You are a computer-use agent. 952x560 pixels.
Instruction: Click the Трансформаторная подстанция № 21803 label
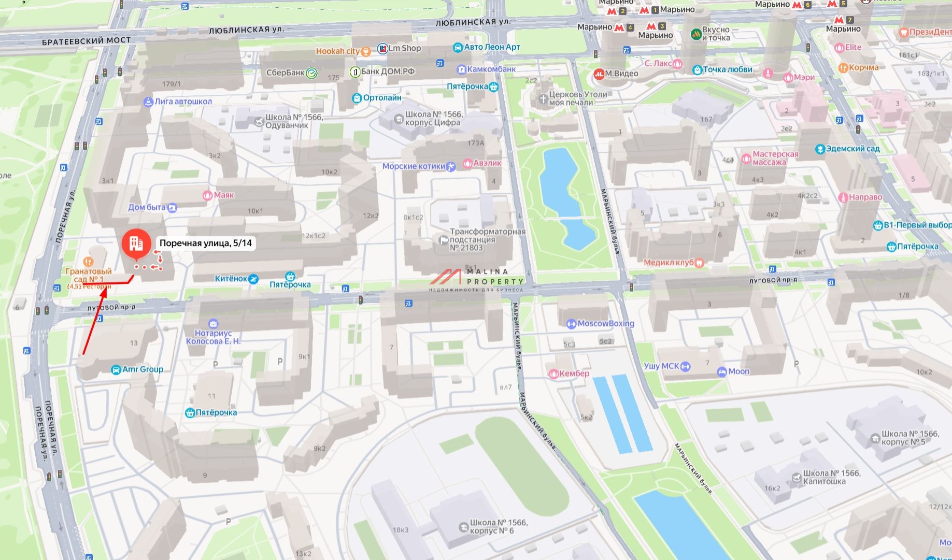(x=487, y=240)
